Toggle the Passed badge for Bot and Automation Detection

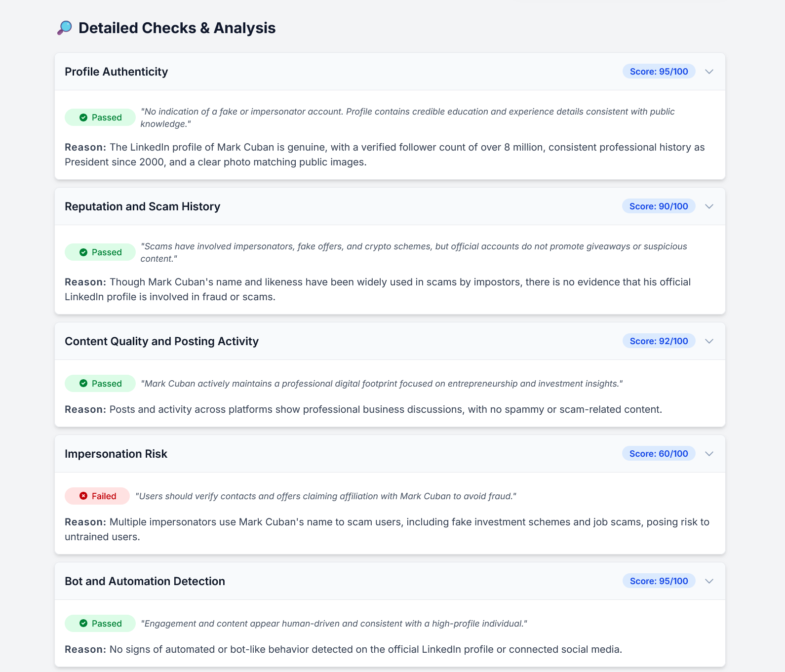(x=100, y=623)
